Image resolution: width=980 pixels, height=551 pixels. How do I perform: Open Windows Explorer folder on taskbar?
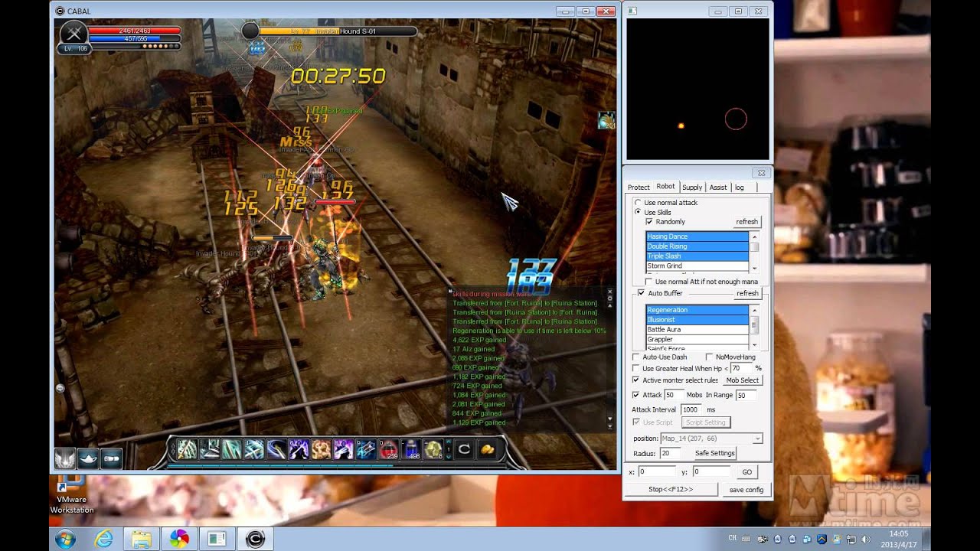[x=141, y=539]
